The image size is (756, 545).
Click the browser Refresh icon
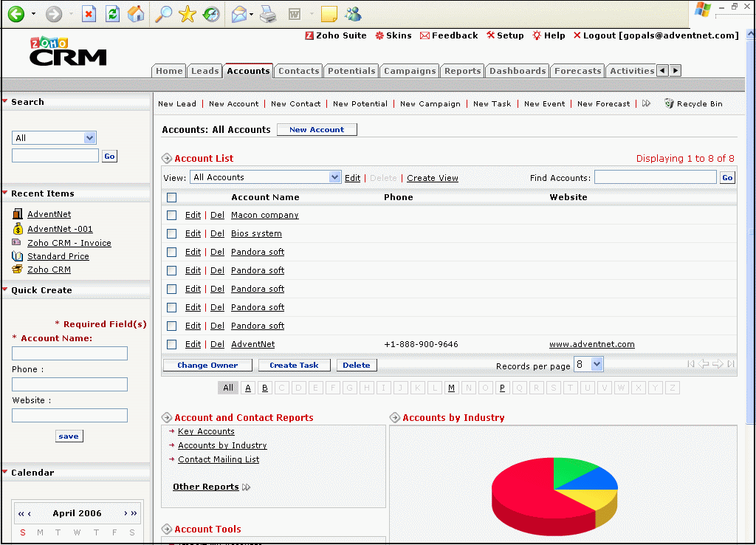tap(112, 14)
